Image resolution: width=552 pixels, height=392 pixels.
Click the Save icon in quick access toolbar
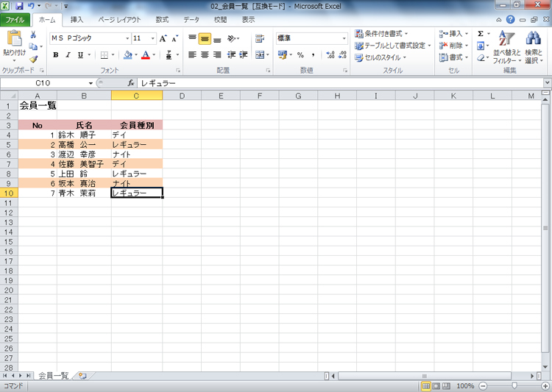click(19, 6)
